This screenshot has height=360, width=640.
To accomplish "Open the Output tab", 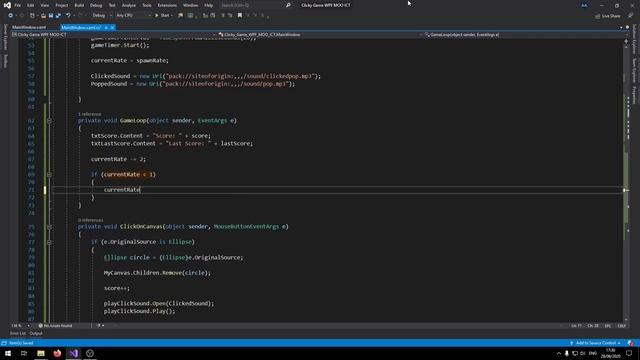I will (x=36, y=333).
